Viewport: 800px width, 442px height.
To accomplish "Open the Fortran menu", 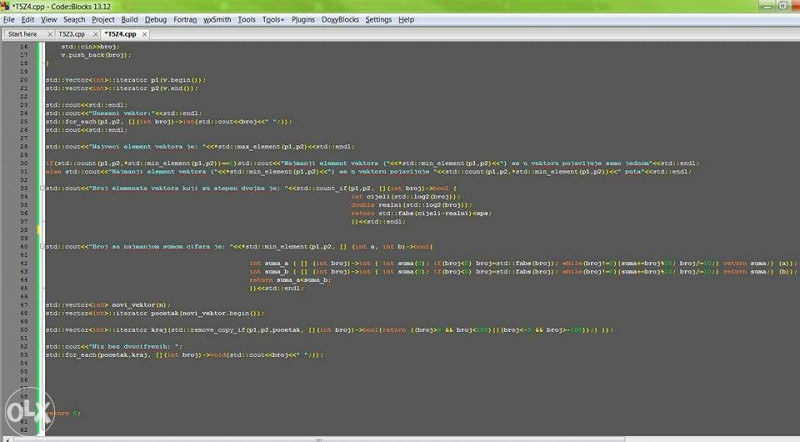I will pos(185,19).
